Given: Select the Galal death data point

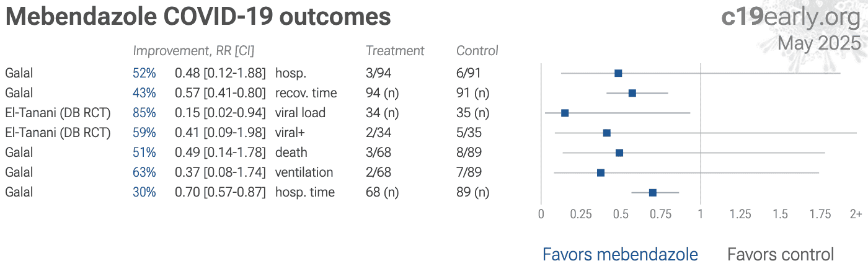Looking at the screenshot, I should click(x=619, y=153).
